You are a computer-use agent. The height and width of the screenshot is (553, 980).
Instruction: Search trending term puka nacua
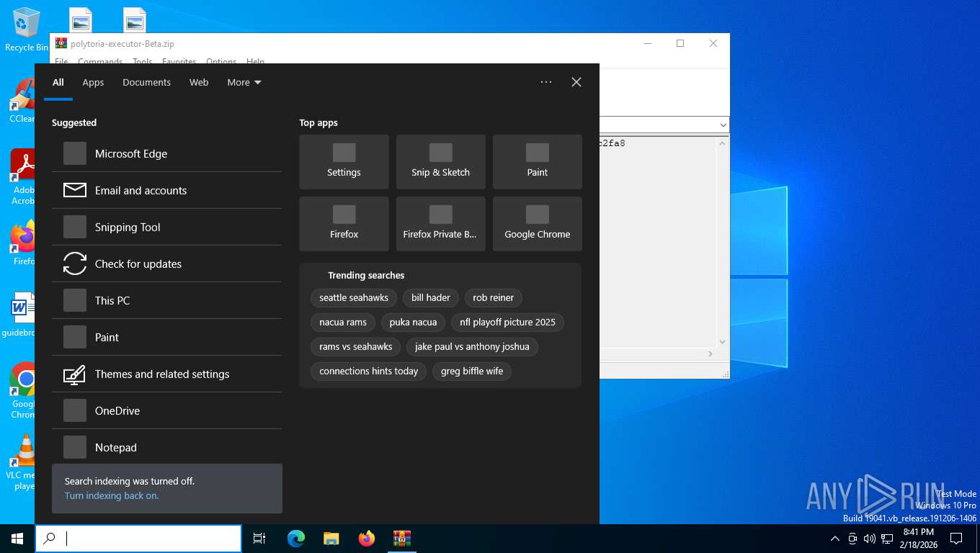413,322
